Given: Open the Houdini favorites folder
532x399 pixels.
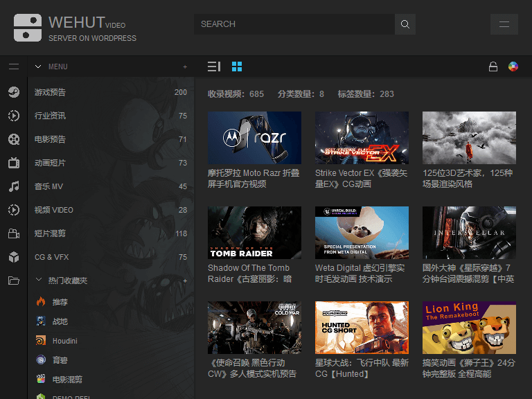Looking at the screenshot, I should click(x=65, y=341).
